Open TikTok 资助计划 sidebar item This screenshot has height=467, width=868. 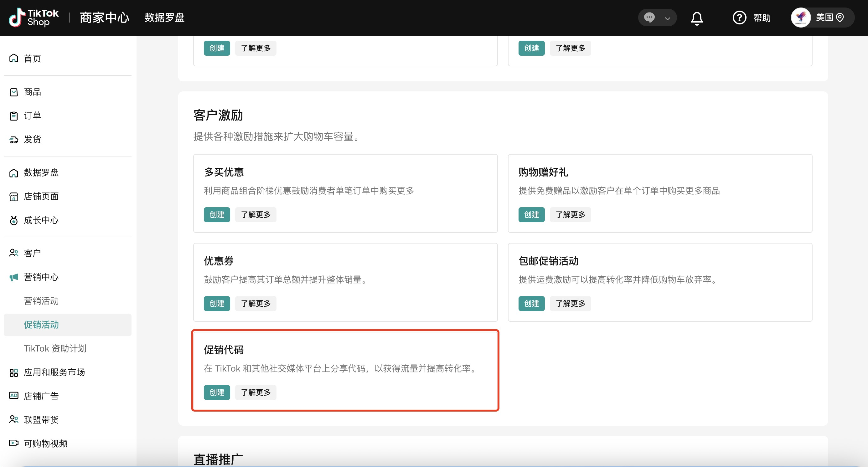[55, 348]
